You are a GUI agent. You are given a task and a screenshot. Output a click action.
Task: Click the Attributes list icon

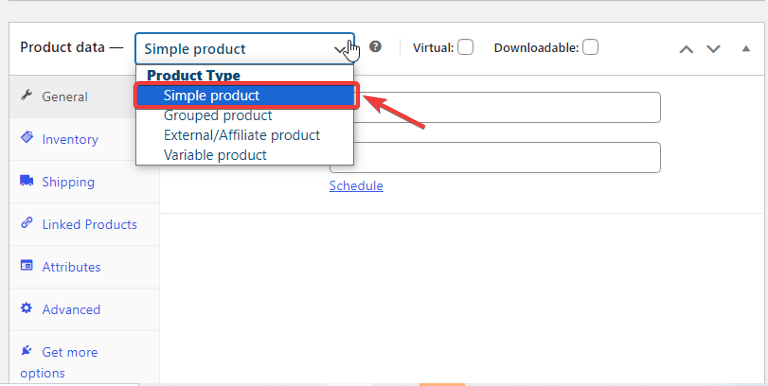point(26,265)
